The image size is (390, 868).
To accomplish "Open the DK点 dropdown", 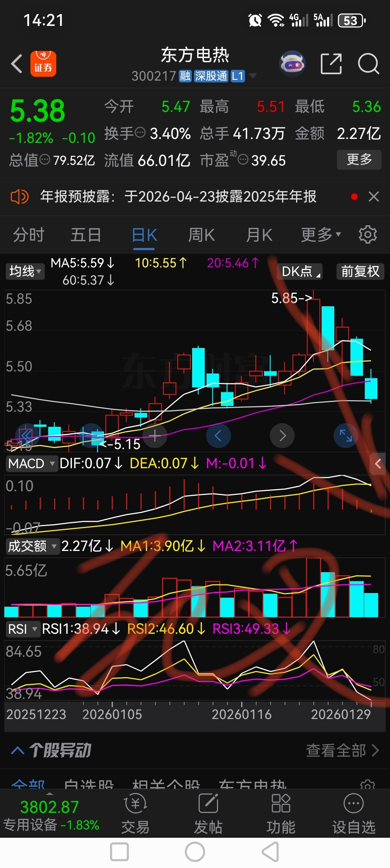I will (300, 271).
